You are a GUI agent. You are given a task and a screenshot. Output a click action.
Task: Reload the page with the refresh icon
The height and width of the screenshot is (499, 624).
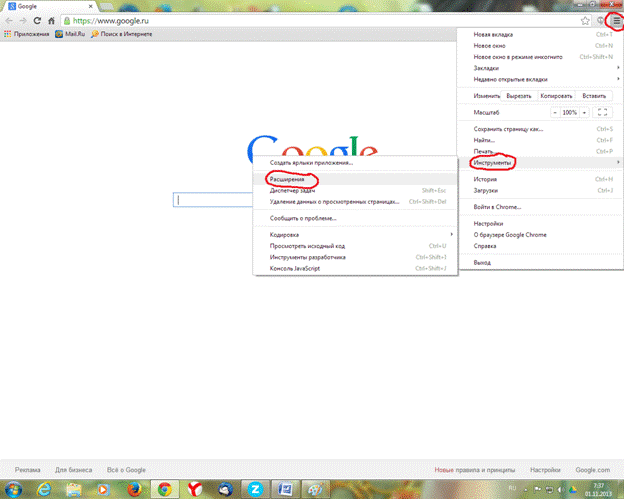[37, 21]
